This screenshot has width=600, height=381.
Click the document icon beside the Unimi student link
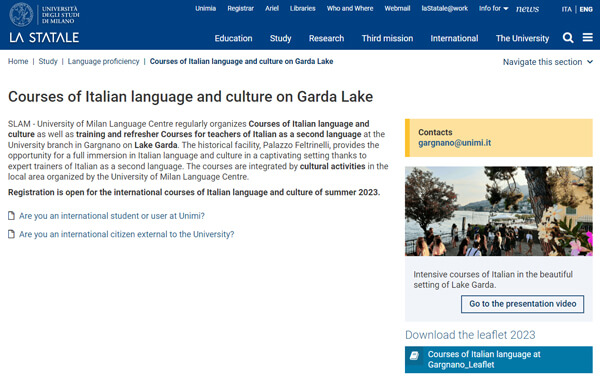(11, 216)
